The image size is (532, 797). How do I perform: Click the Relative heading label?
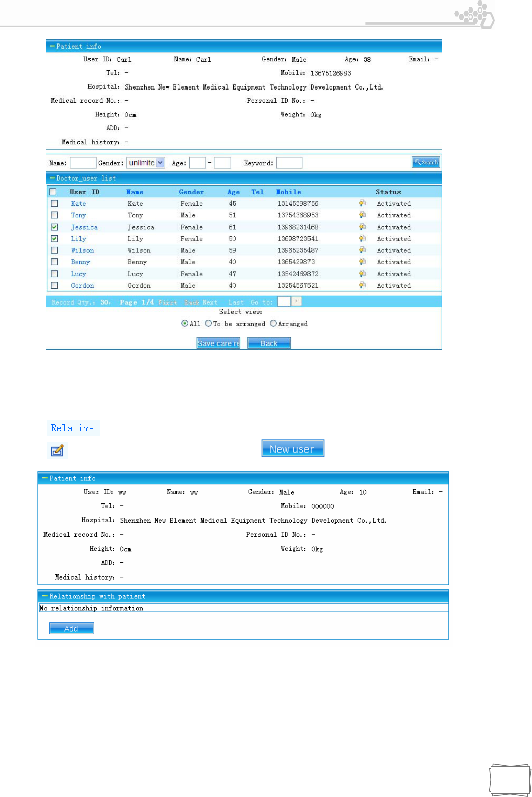coord(72,428)
